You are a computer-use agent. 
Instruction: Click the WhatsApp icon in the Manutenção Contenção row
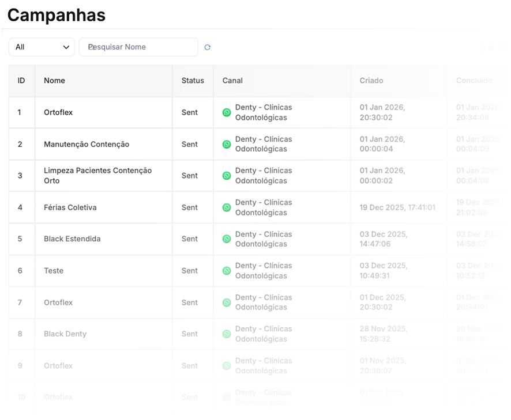pyautogui.click(x=227, y=145)
